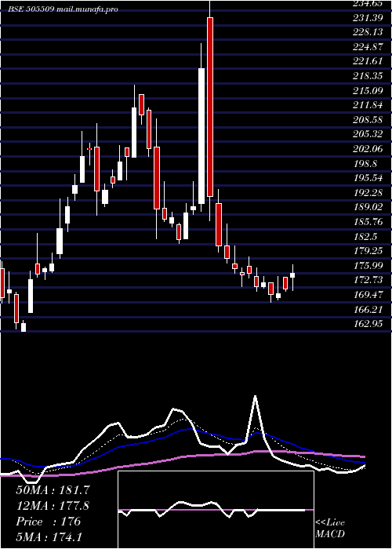This screenshot has width=392, height=549.
Task: Select the 169.47 price axis label
Action: coord(368,294)
